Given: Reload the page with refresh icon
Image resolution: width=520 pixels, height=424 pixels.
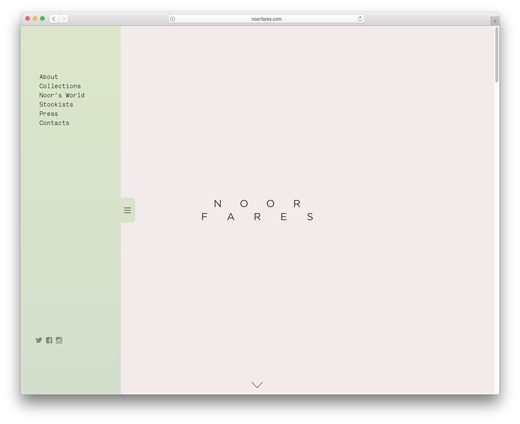Looking at the screenshot, I should pyautogui.click(x=360, y=19).
